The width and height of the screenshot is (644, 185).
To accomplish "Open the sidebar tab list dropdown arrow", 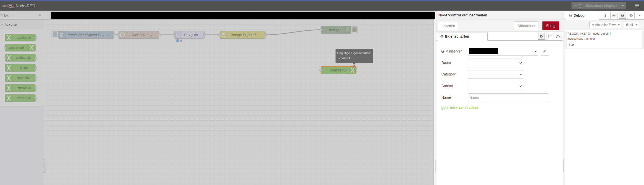I will [x=640, y=15].
